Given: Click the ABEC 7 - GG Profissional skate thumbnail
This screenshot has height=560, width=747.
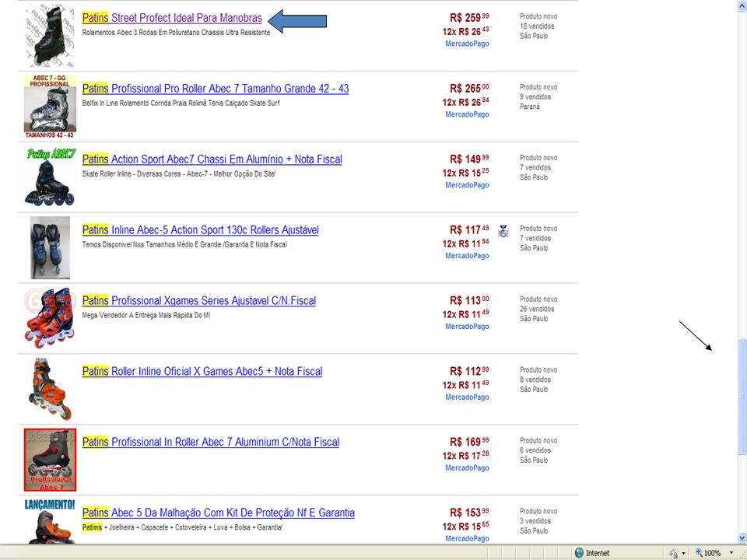Looking at the screenshot, I should tap(50, 107).
